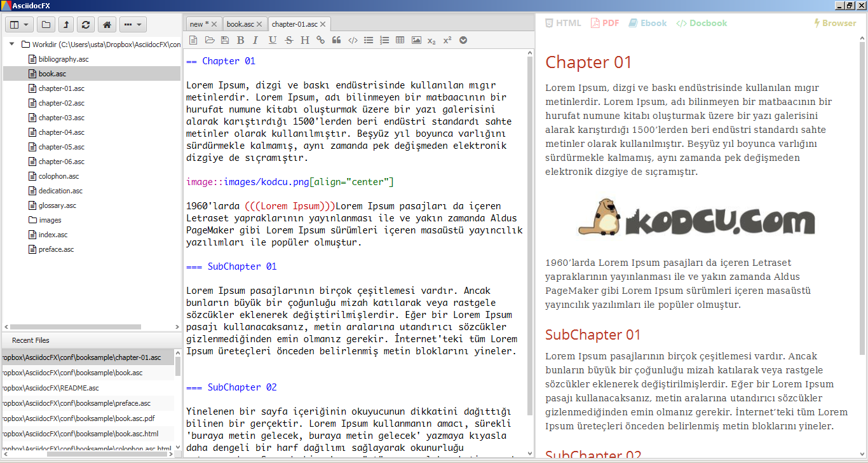868x463 pixels.
Task: Apply italic formatting
Action: pyautogui.click(x=255, y=40)
